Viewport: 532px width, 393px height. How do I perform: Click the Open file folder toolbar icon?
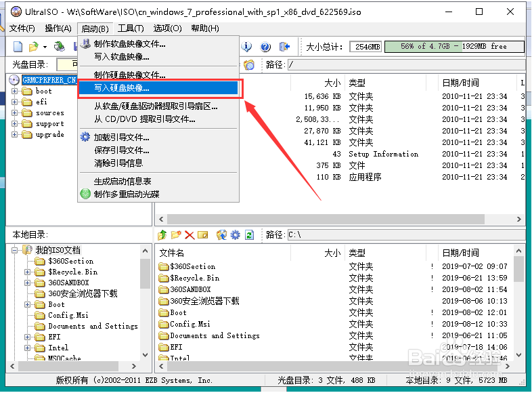point(33,47)
